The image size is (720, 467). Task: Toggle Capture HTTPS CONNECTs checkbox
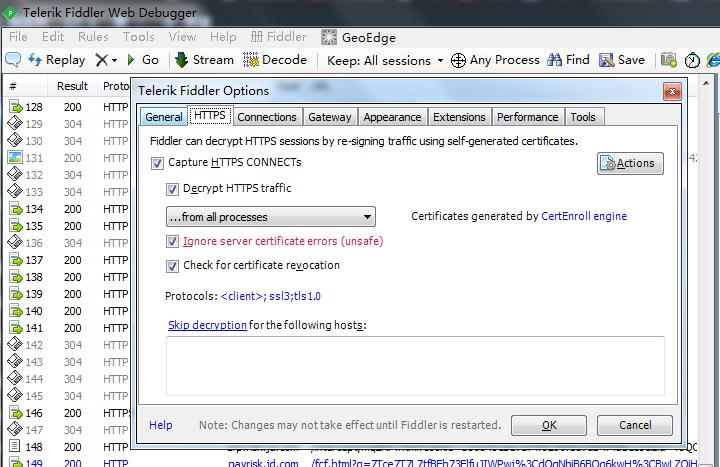157,163
